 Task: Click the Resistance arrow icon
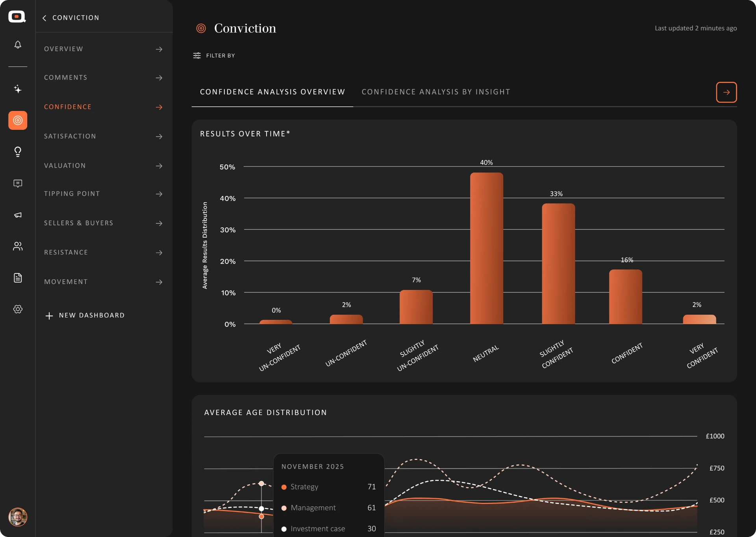point(159,253)
